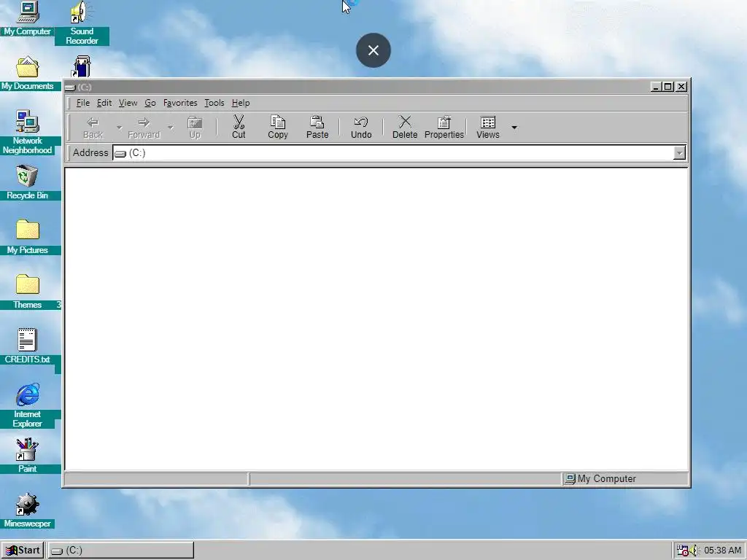
Task: Open Properties from the toolbar
Action: pos(444,128)
